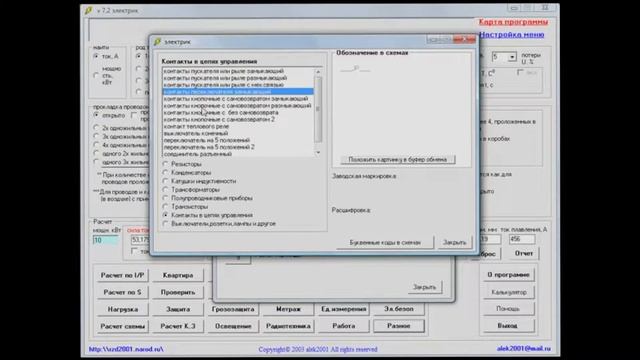The height and width of the screenshot is (360, 640).
Task: Click the highlighted 'контакты переключателя замыкающий' row
Action: coord(238,92)
